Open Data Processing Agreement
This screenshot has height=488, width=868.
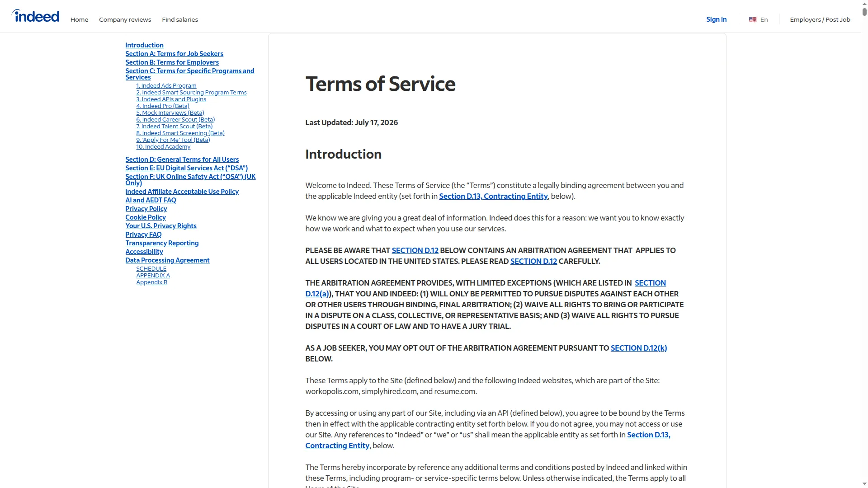point(167,260)
